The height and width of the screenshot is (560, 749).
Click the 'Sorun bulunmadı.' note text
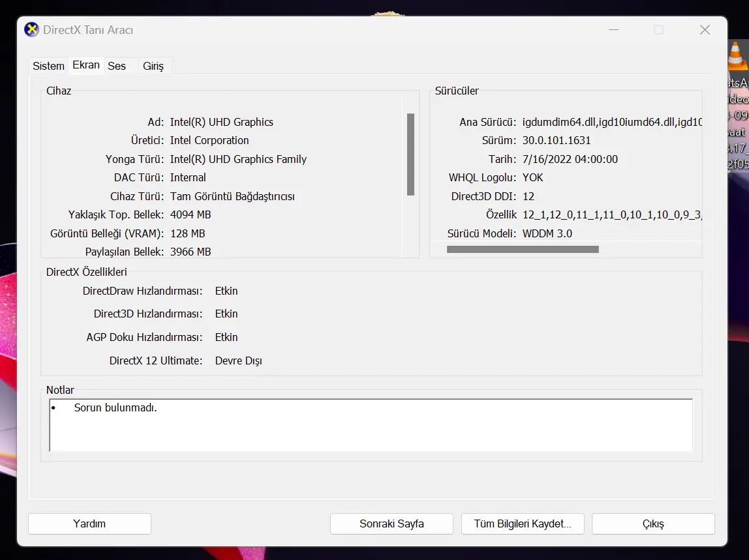[x=115, y=407]
